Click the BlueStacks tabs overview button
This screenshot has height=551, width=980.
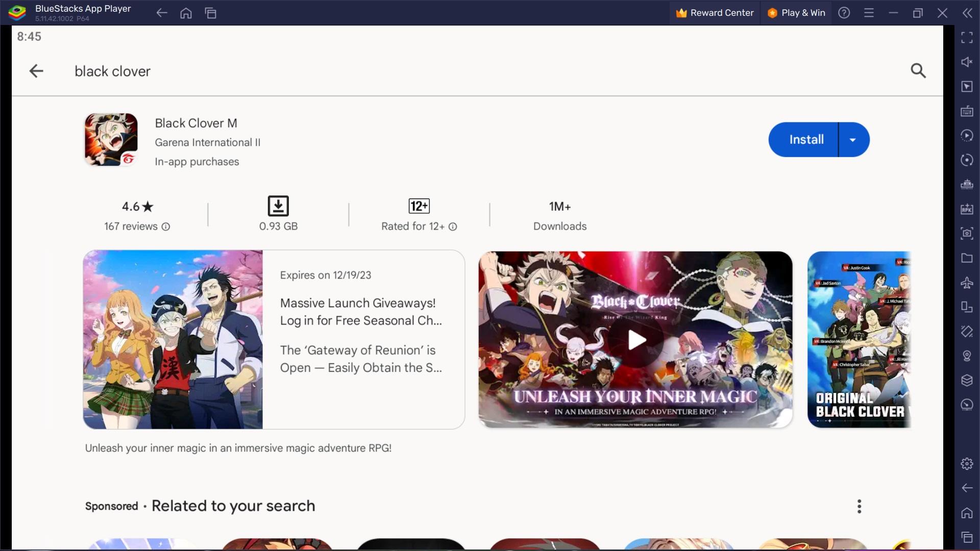coord(211,13)
